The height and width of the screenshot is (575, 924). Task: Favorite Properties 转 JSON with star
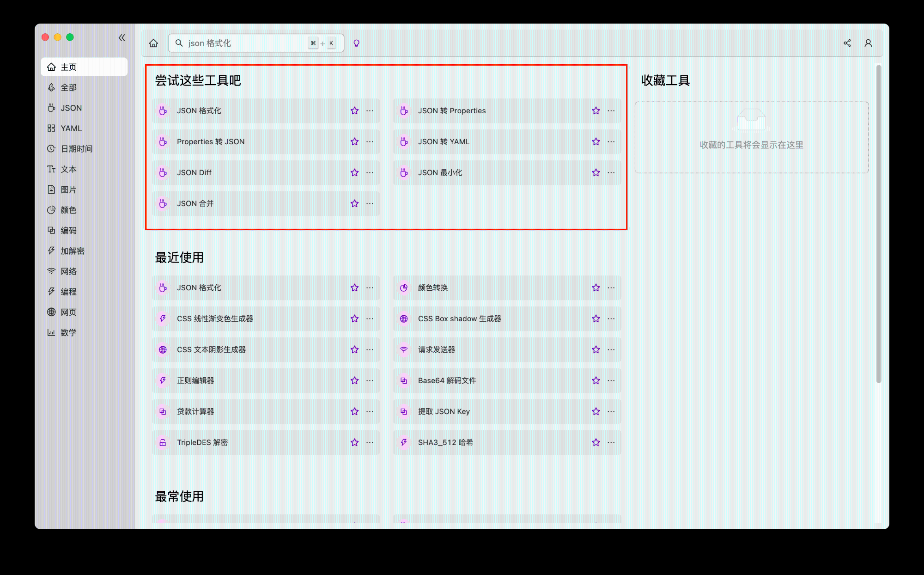click(x=354, y=141)
